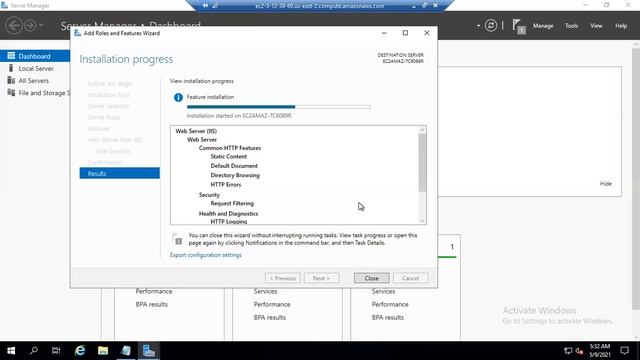Click the File and Storage Services icon

11,93
